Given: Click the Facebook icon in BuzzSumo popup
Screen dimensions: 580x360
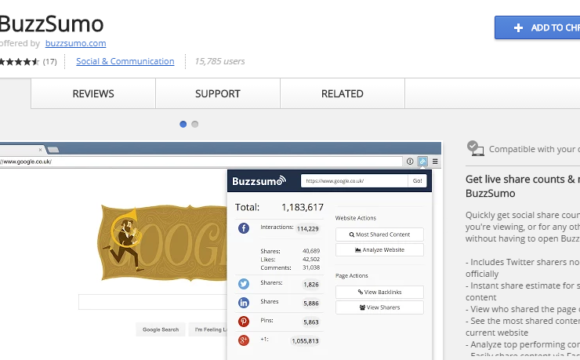Looking at the screenshot, I should point(243,228).
